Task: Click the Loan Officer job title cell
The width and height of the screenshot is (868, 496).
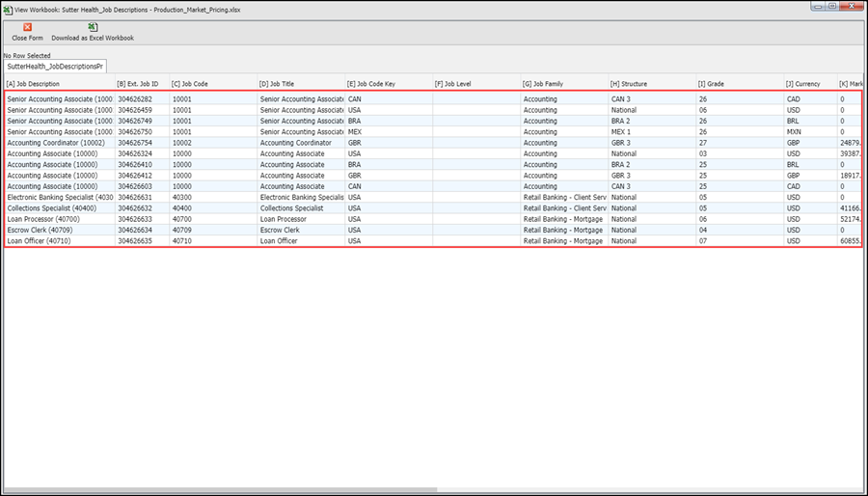Action: point(301,241)
